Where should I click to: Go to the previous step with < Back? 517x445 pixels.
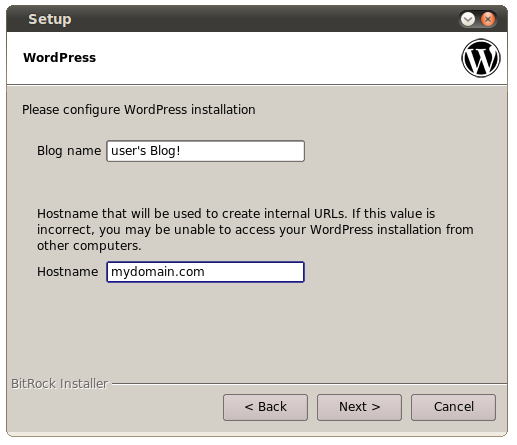point(265,407)
